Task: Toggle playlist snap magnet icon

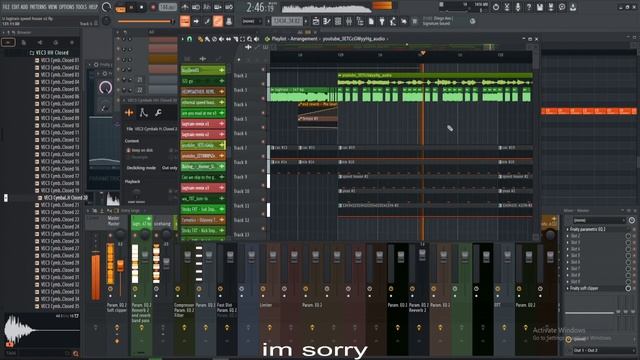Action: click(189, 39)
